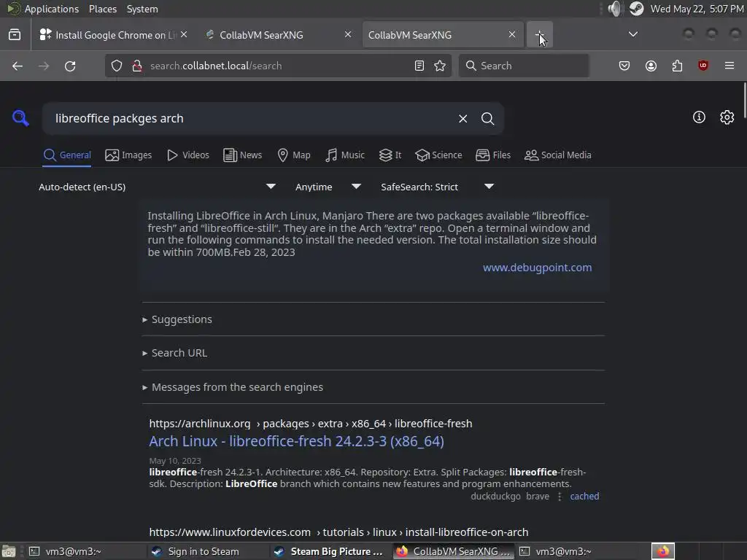Open the Firefox View tab list icon
Viewport: 747px width, 560px height.
15,35
